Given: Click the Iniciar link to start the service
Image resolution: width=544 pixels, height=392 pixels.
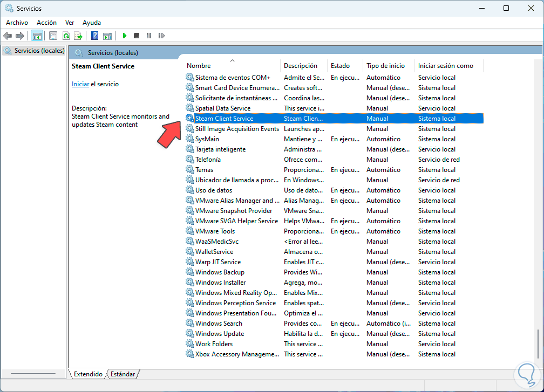Looking at the screenshot, I should 80,84.
